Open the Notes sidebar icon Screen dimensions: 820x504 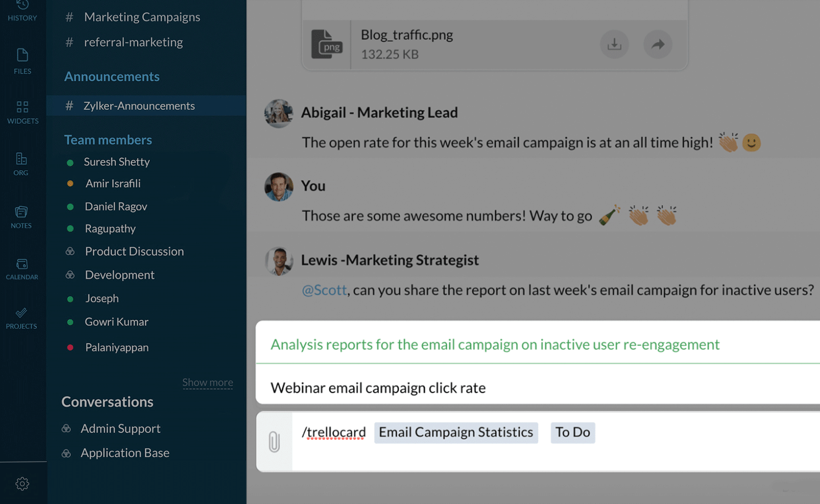pyautogui.click(x=21, y=217)
